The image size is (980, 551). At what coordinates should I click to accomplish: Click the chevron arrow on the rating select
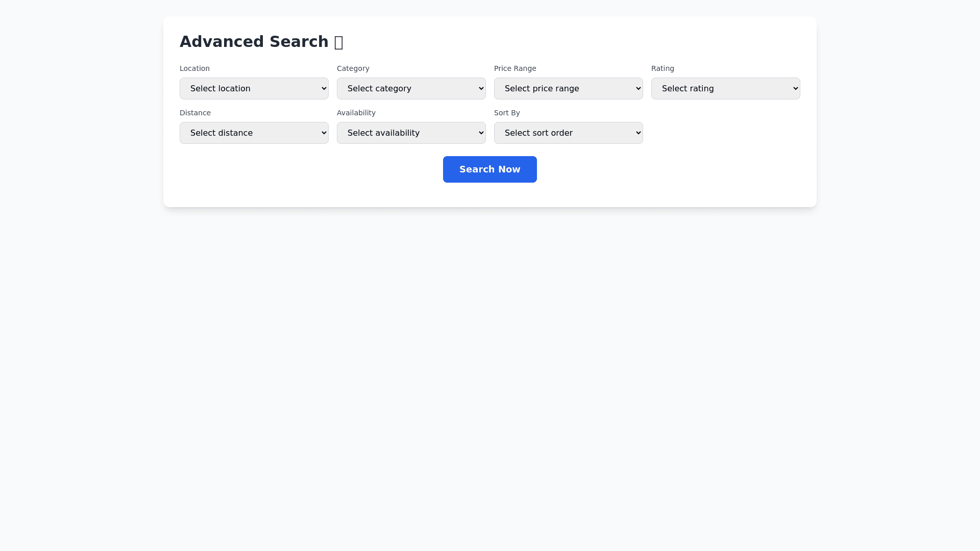(x=795, y=88)
